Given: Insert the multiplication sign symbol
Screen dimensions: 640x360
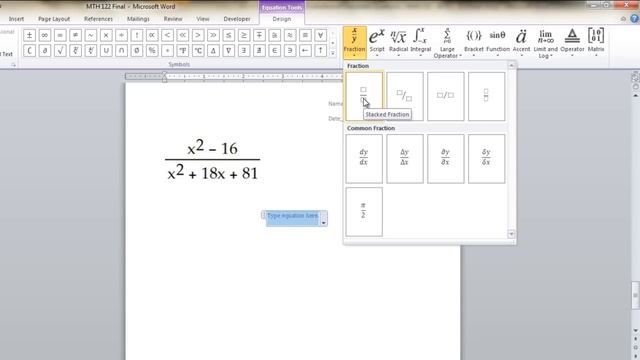Looking at the screenshot, I should [x=106, y=36].
